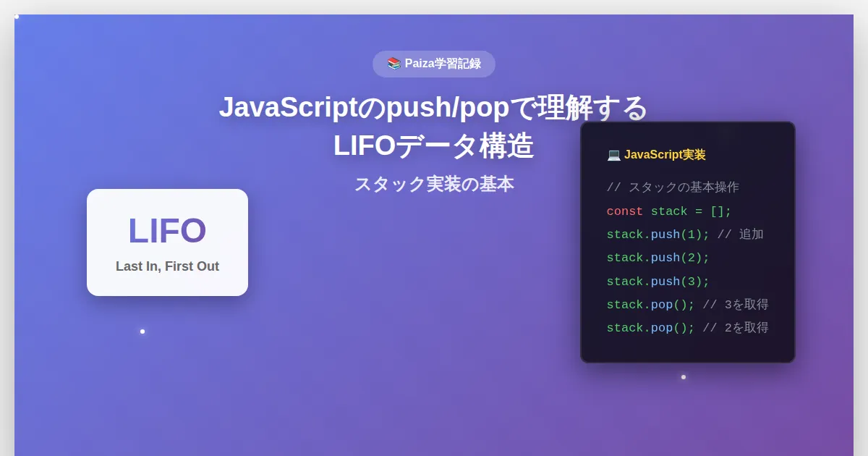Select the // 追加 comment in the code

tap(741, 235)
